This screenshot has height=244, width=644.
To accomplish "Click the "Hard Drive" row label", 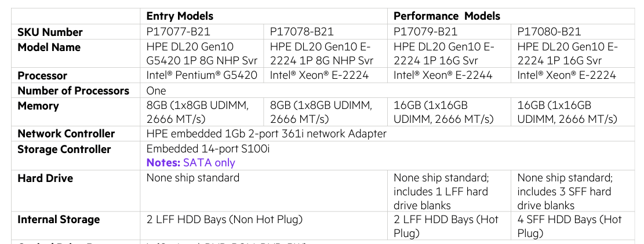I will click(45, 178).
